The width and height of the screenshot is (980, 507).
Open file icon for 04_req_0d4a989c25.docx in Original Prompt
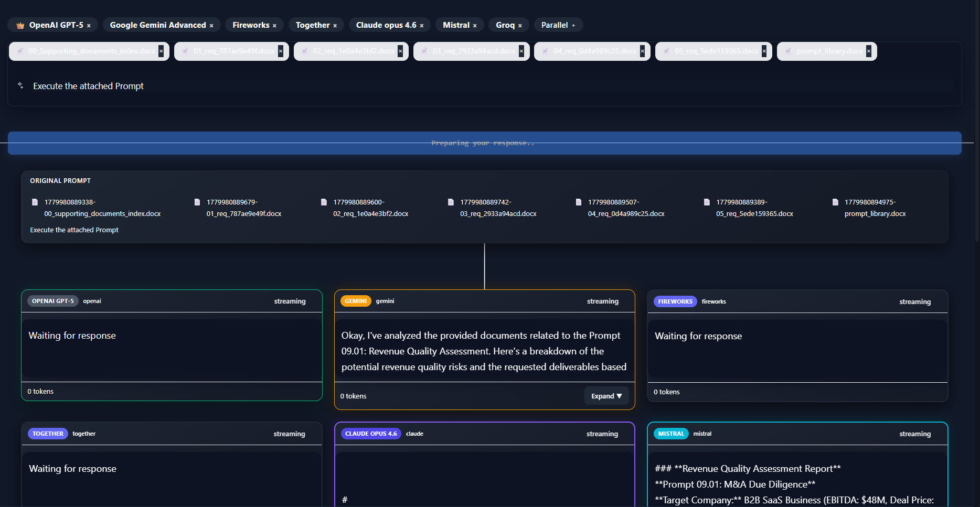coord(579,202)
